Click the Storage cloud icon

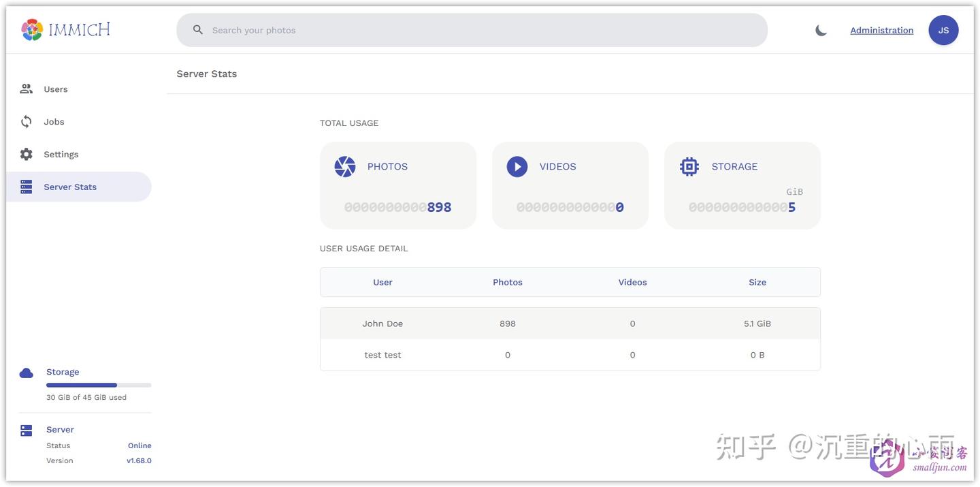point(27,373)
